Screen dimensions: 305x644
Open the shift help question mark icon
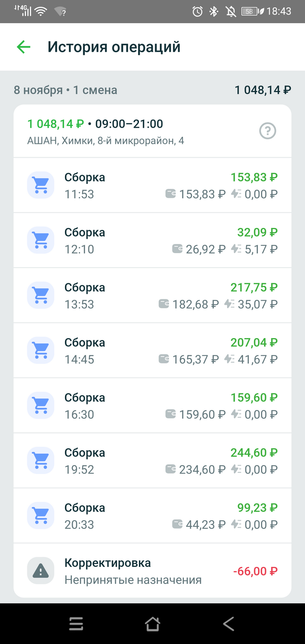268,131
